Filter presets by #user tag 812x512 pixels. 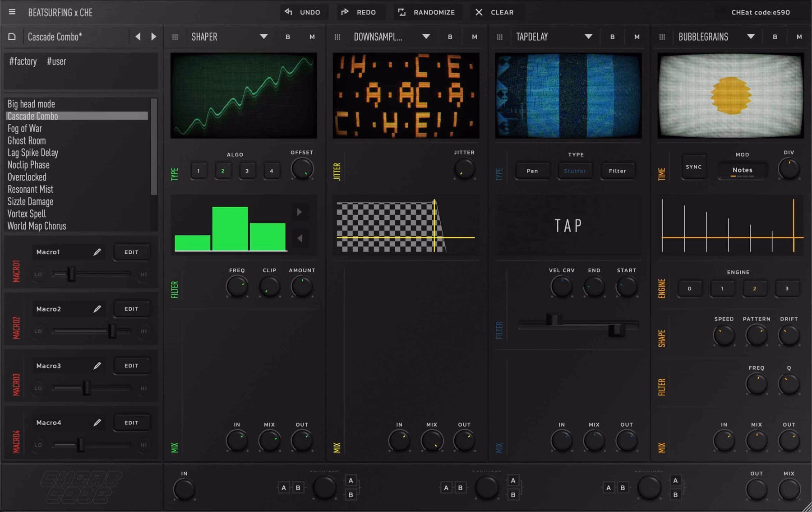[56, 61]
